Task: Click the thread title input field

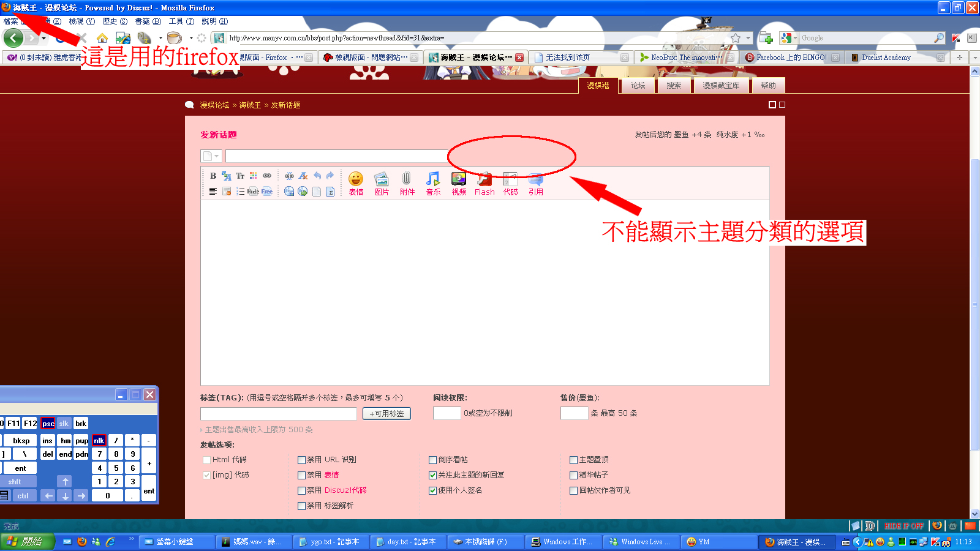Action: 337,156
